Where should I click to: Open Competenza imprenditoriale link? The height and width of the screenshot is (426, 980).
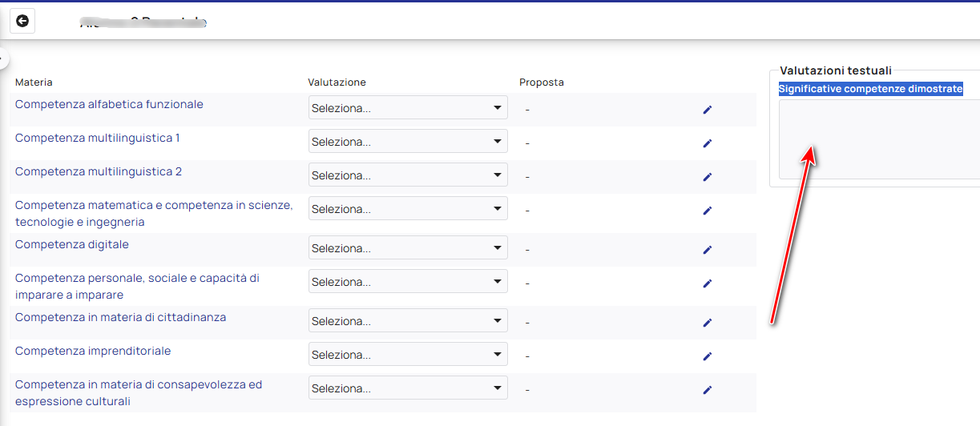pos(93,351)
